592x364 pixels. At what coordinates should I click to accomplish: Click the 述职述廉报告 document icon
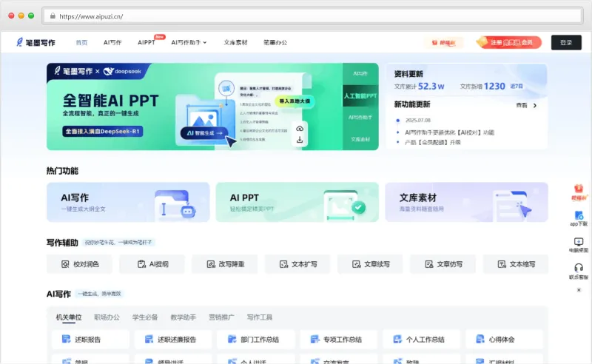point(149,339)
